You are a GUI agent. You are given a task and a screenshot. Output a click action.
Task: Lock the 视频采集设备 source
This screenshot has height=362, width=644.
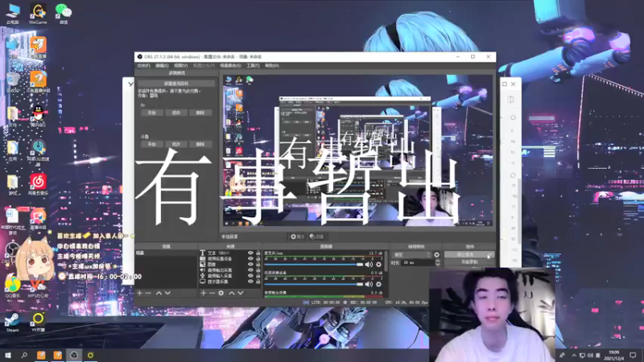(258, 259)
